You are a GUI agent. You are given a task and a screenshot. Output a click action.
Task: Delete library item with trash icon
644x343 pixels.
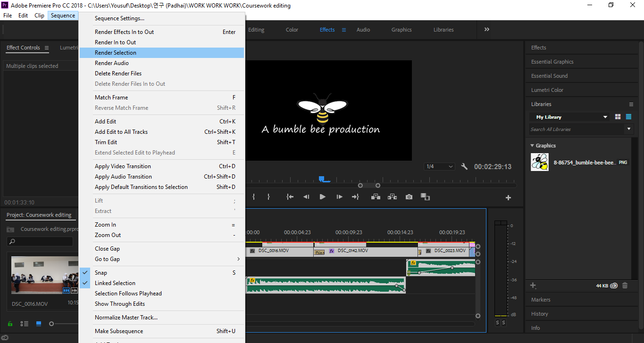click(x=625, y=285)
